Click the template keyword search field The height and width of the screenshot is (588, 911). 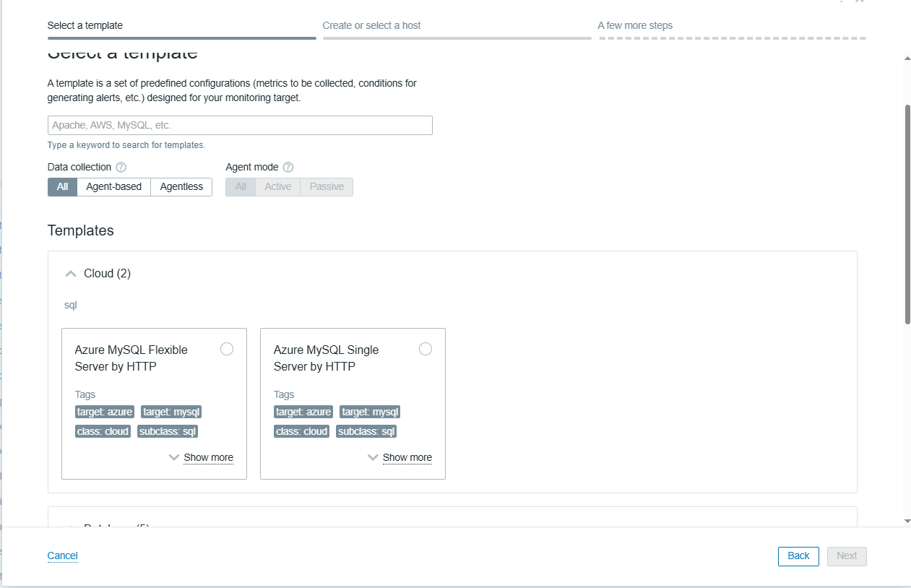click(240, 126)
